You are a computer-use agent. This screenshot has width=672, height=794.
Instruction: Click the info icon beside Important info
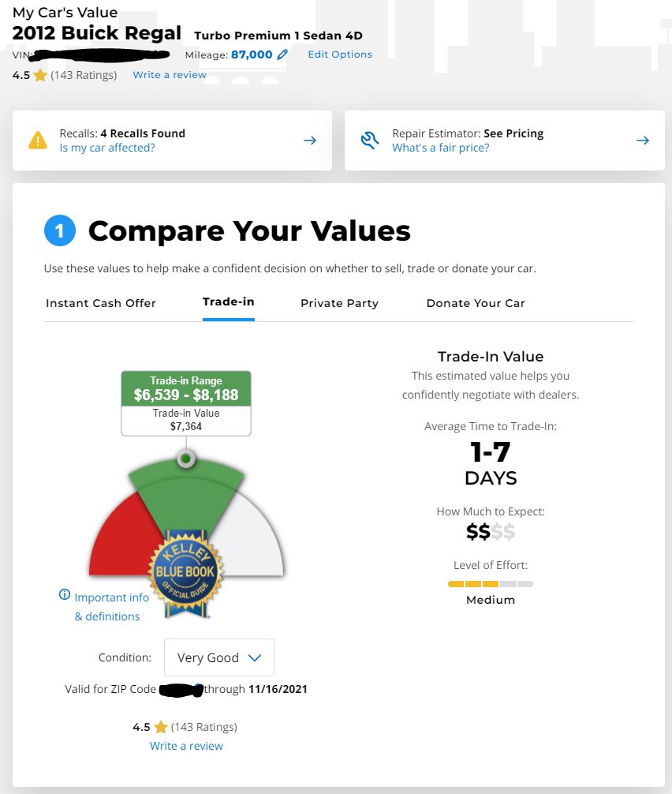click(65, 595)
